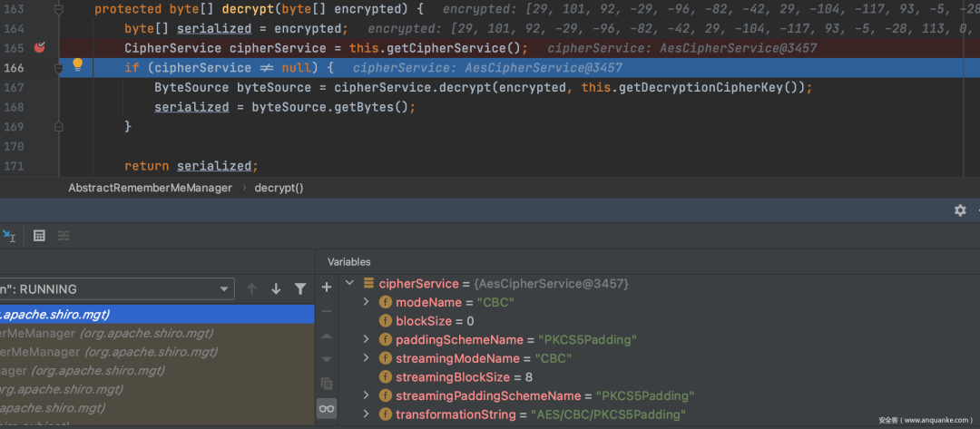Click the remove watch minus icon
This screenshot has width=980, height=429.
point(327,311)
